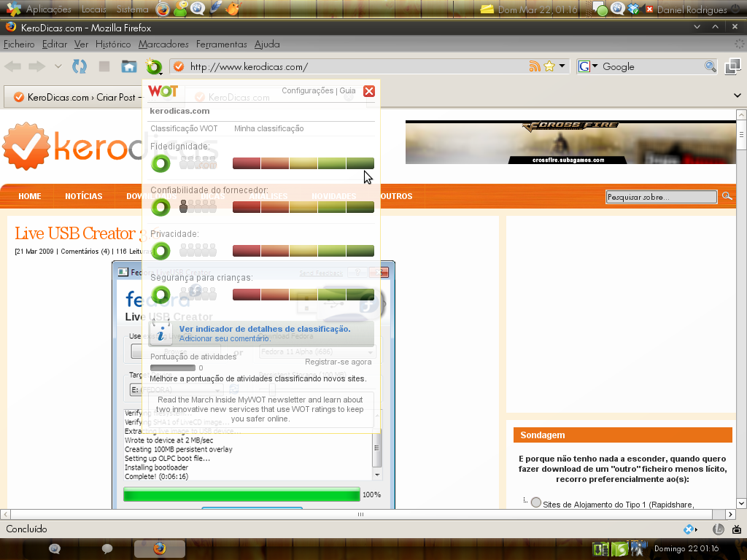Click the horizontal scrollbar at the page bottom

point(360,514)
